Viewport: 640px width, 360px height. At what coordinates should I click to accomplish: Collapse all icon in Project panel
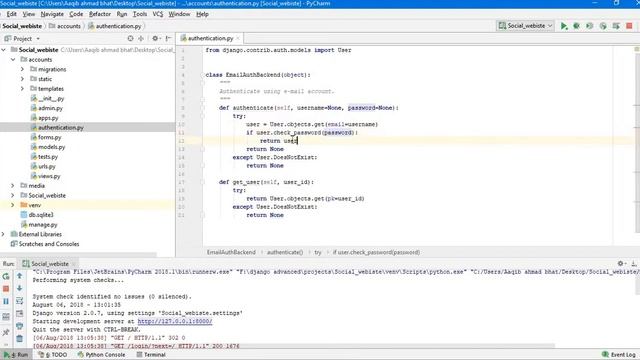tap(141, 38)
